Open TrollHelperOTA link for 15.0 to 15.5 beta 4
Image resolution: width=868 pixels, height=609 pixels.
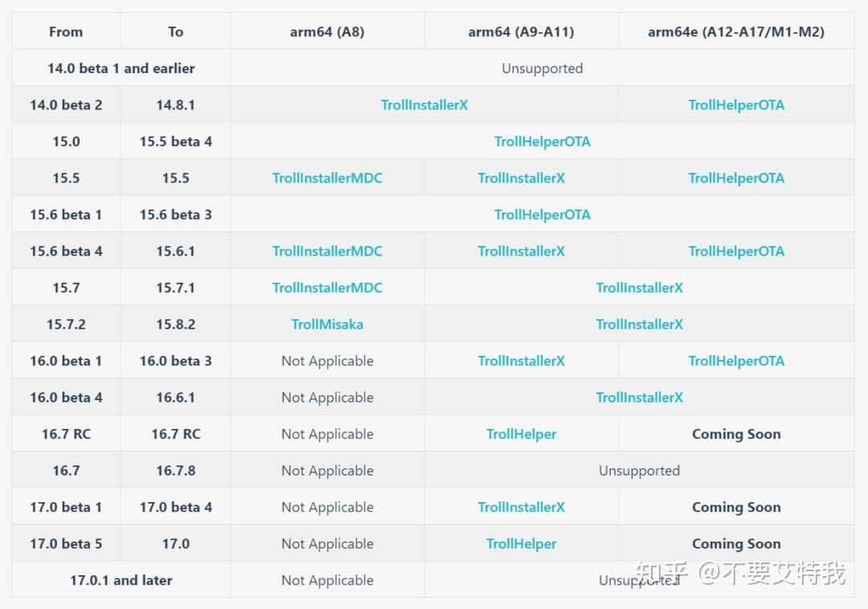[542, 141]
